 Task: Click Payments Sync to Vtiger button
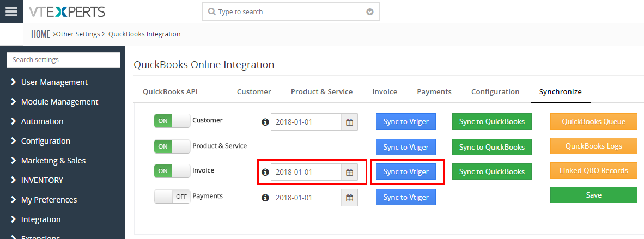(x=406, y=197)
